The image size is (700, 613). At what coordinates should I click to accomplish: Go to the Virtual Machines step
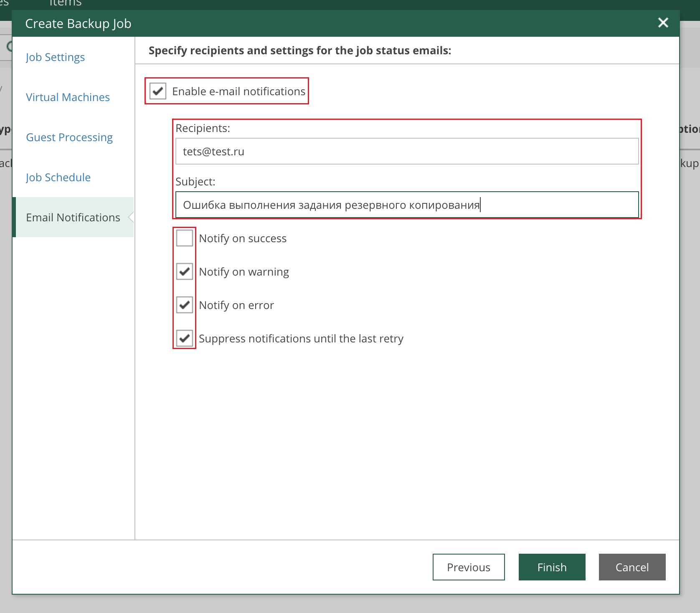click(68, 97)
